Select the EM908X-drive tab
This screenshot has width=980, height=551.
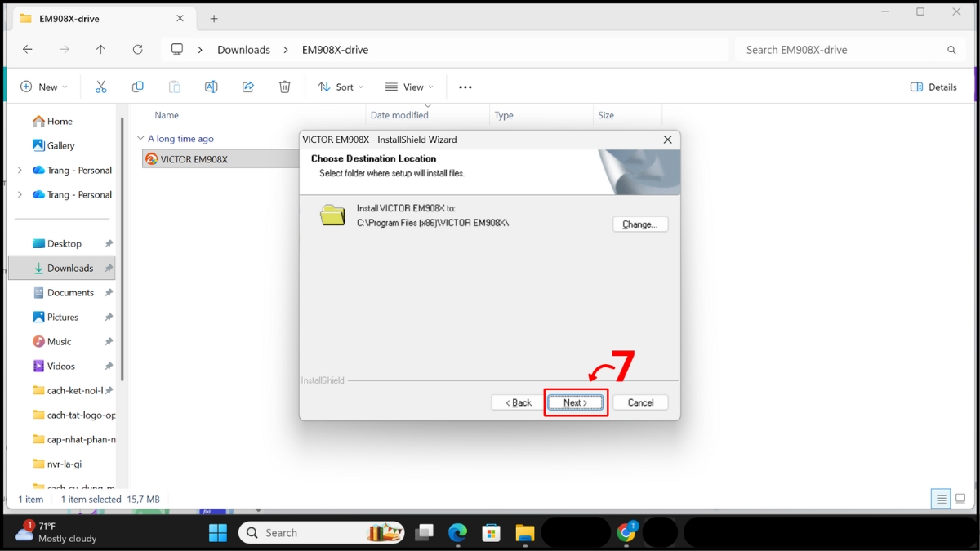click(102, 18)
